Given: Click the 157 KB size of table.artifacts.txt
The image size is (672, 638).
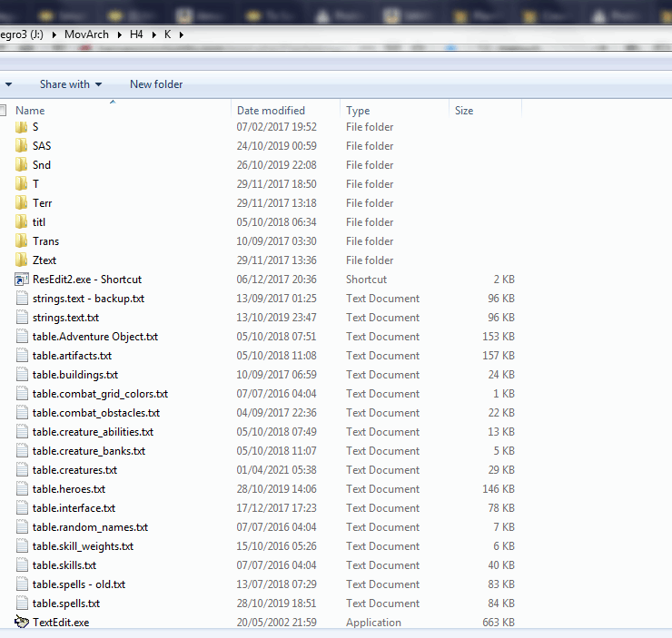Looking at the screenshot, I should (499, 356).
